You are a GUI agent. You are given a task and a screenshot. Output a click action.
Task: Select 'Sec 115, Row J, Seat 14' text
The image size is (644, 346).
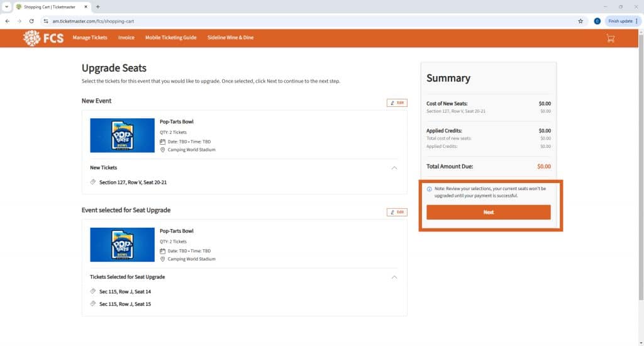(x=125, y=292)
